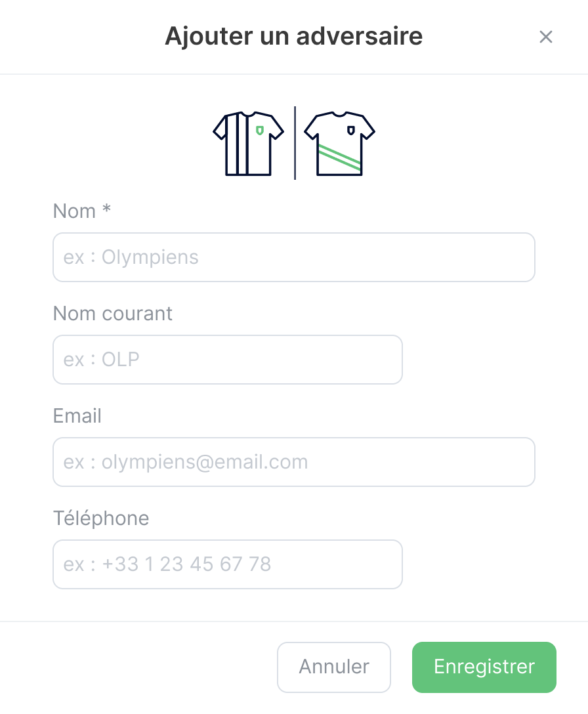The width and height of the screenshot is (588, 714).
Task: Click the Enregistrer button
Action: [x=484, y=667]
